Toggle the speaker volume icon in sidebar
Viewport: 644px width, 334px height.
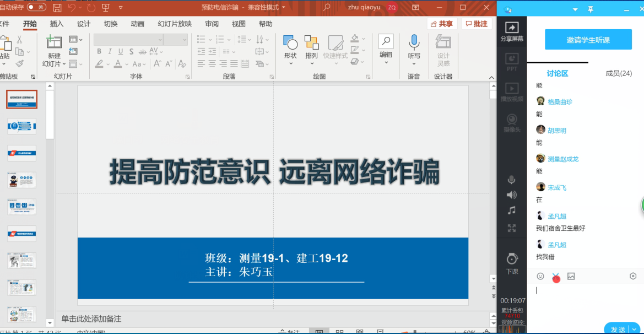point(512,195)
